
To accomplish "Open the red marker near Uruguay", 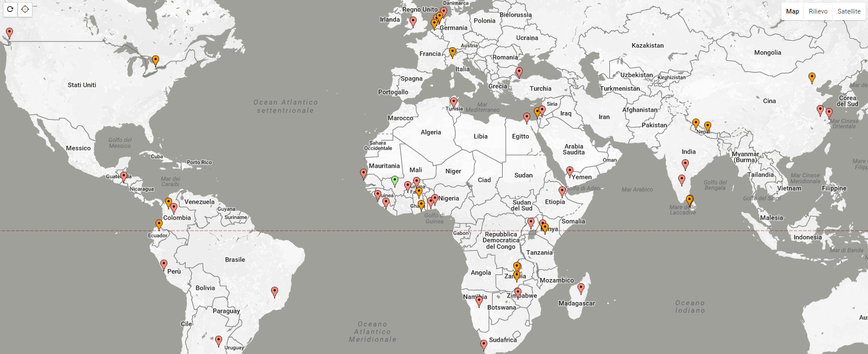I will coord(219,340).
